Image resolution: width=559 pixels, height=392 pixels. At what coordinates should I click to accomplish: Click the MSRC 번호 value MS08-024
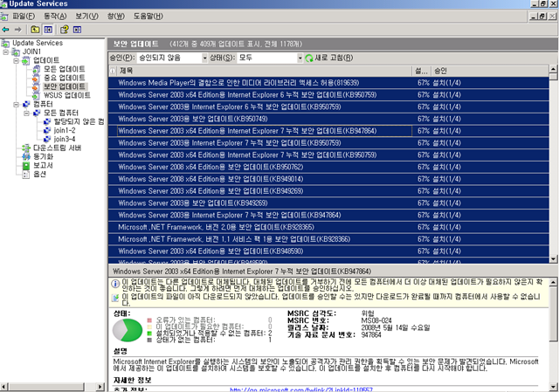click(376, 320)
